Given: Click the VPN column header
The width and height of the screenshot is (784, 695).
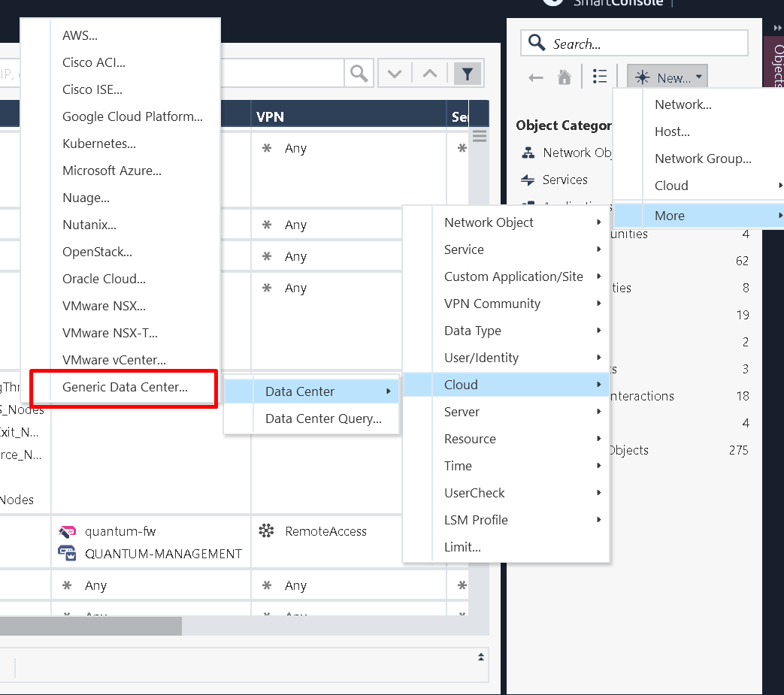Looking at the screenshot, I should [349, 116].
